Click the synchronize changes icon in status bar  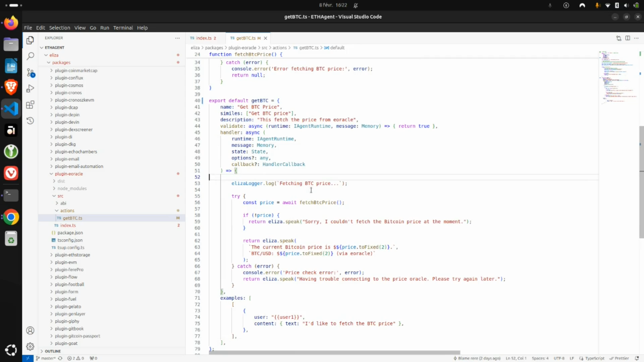[x=60, y=358]
